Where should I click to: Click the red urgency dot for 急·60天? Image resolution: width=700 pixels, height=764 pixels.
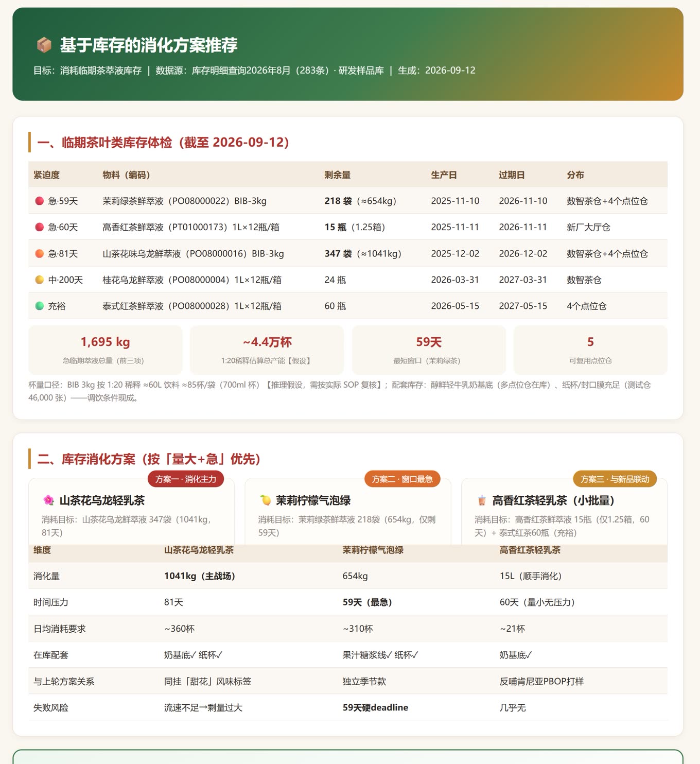point(39,227)
